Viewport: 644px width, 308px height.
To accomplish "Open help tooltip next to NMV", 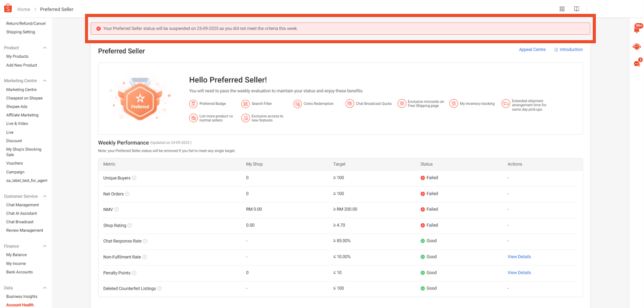I will (x=116, y=210).
